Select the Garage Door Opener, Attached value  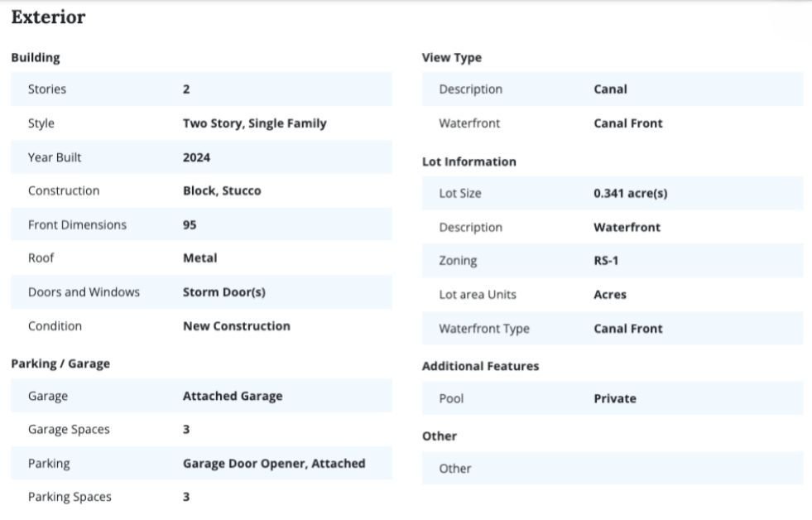[x=273, y=464]
